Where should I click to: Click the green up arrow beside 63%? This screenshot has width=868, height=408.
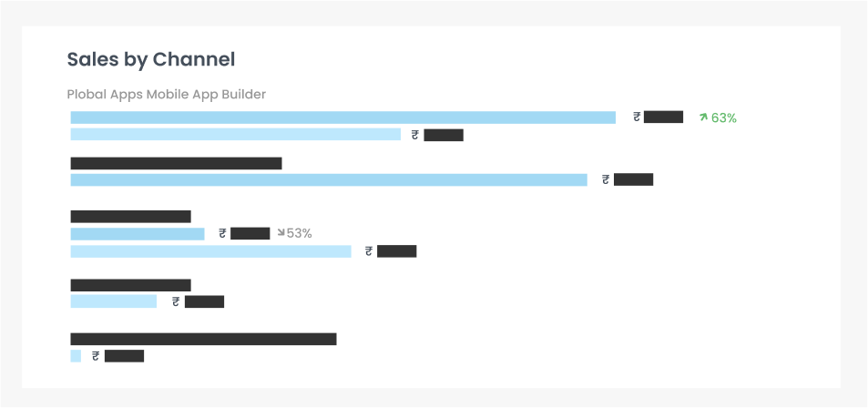703,117
